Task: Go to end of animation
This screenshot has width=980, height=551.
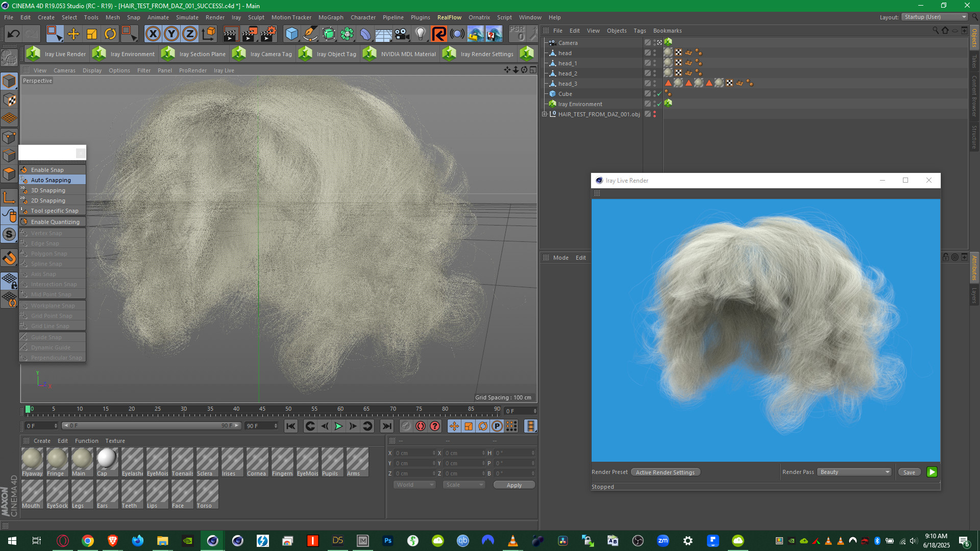Action: click(387, 426)
